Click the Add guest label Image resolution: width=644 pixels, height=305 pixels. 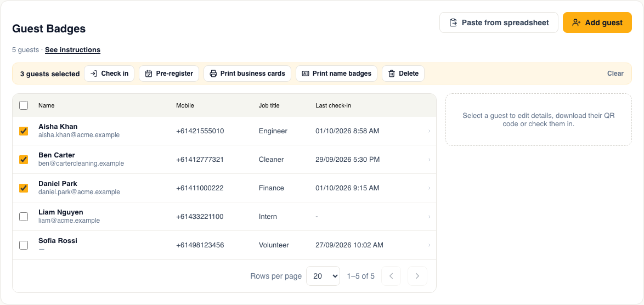click(x=604, y=22)
